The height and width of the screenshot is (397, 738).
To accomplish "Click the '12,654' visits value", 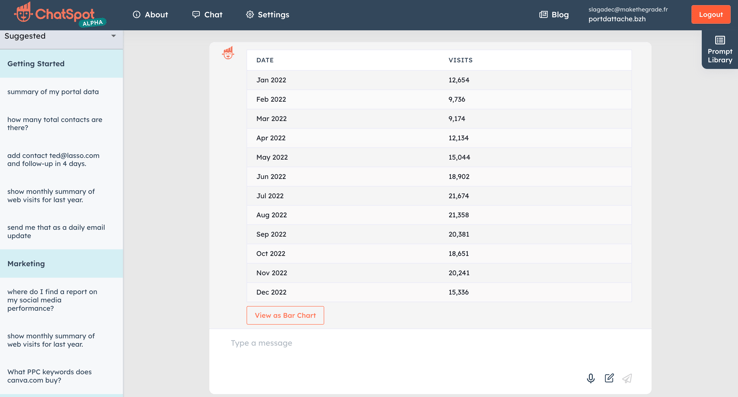I will (459, 80).
